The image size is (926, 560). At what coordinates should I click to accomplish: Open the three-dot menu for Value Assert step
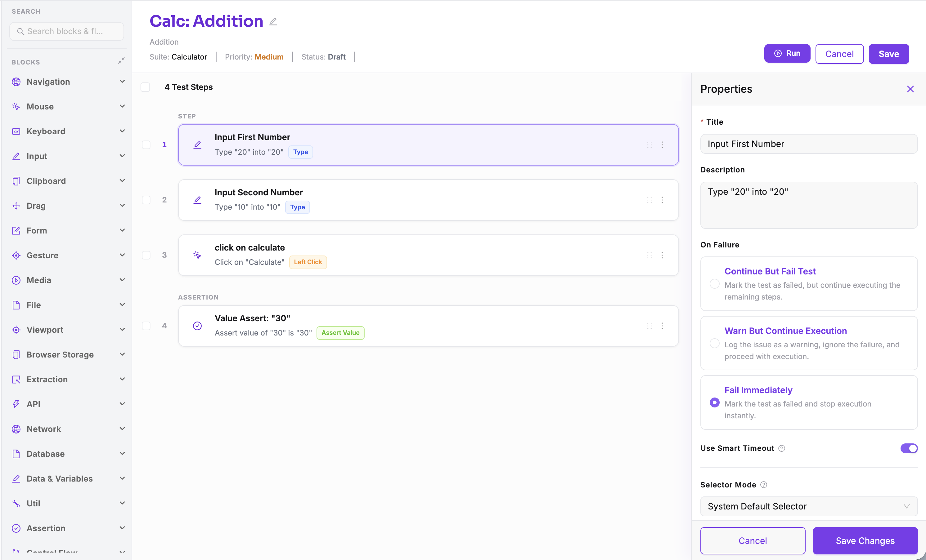click(662, 326)
